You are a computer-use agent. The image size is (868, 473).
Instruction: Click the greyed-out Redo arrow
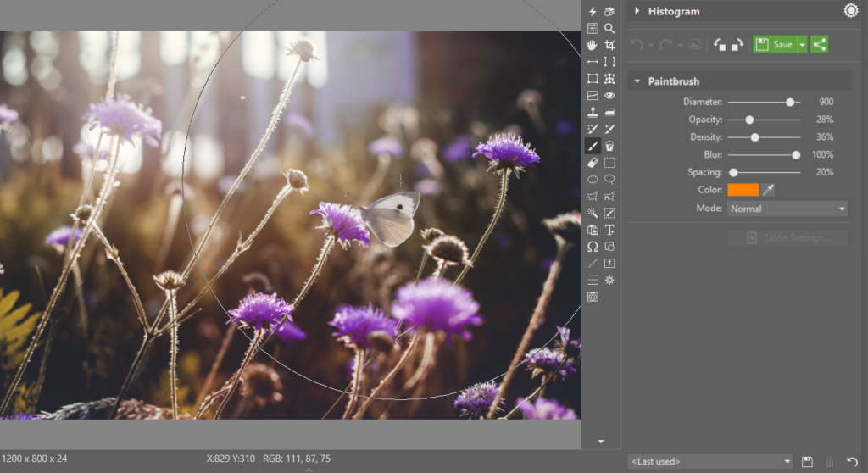pos(666,44)
